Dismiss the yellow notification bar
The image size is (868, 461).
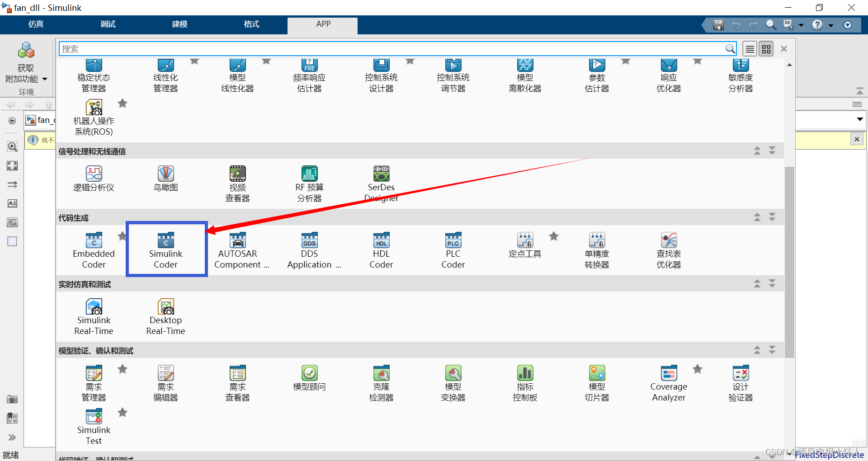(857, 139)
